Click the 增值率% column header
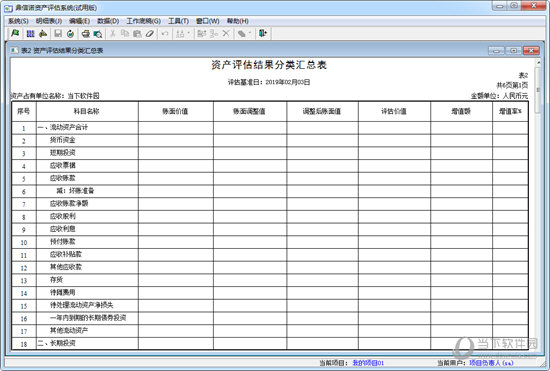 510,112
